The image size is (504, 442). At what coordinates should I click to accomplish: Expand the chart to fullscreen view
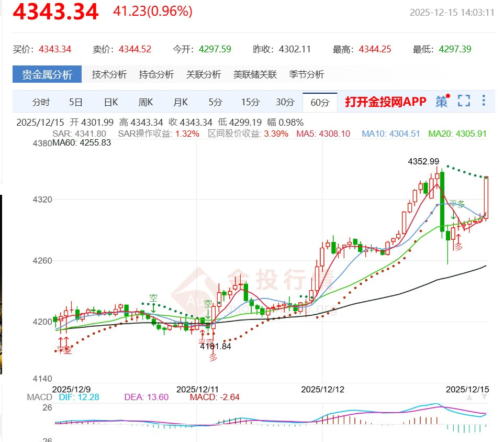click(x=463, y=102)
